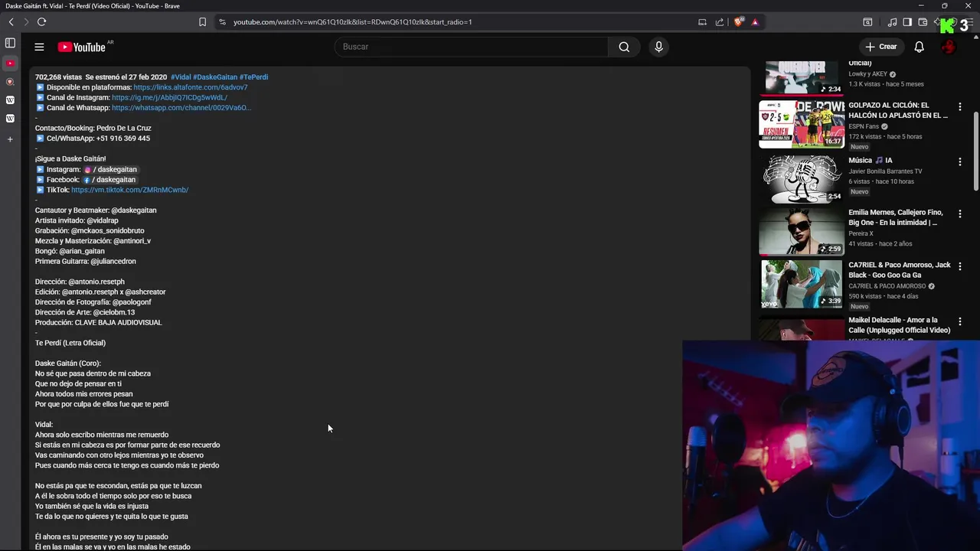The height and width of the screenshot is (551, 980).
Task: Play the Lowky y AKEY video thumbnail
Action: (x=801, y=78)
